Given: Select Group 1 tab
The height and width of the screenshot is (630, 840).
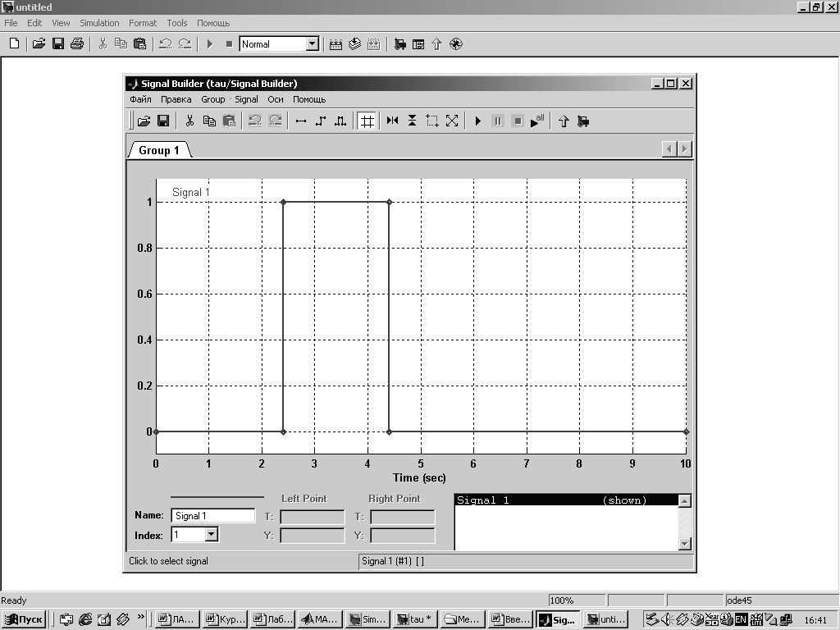Looking at the screenshot, I should (159, 150).
